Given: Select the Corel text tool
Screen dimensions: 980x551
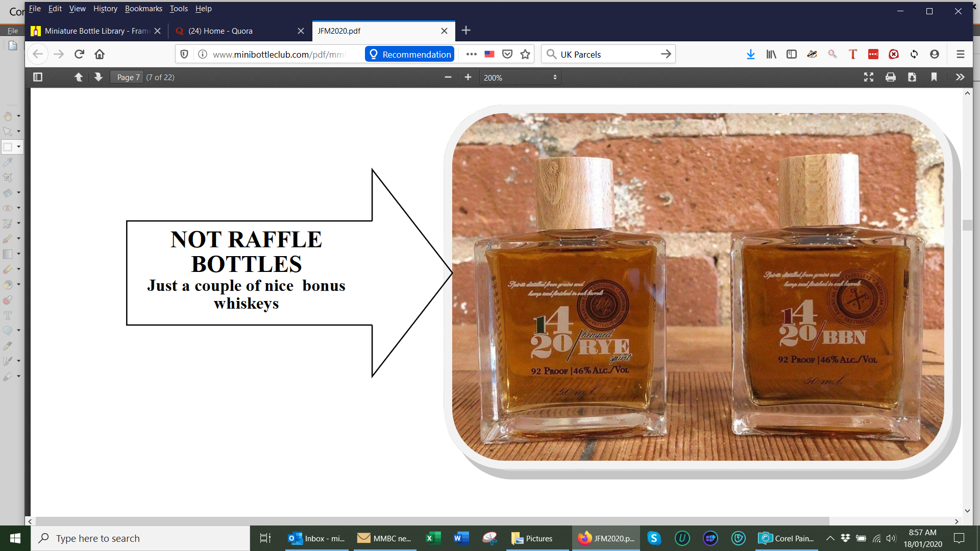Looking at the screenshot, I should 8,315.
